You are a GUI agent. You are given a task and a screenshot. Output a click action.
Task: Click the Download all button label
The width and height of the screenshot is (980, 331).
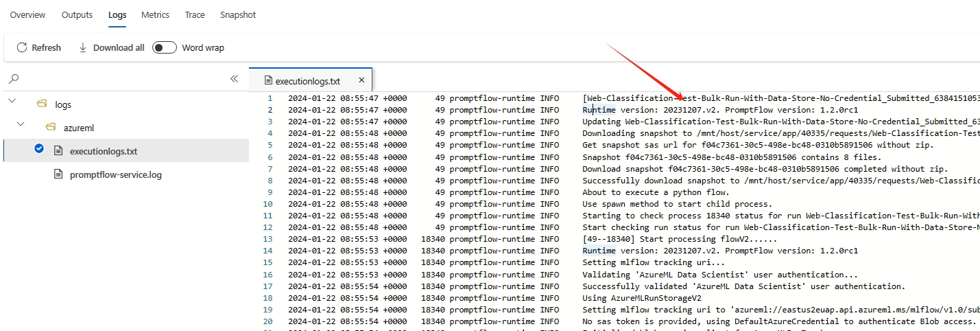coord(119,47)
